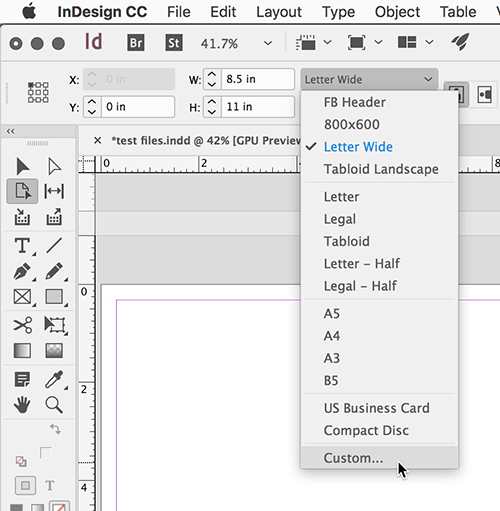The image size is (500, 511).
Task: Select the Content Collector tool
Action: click(22, 217)
